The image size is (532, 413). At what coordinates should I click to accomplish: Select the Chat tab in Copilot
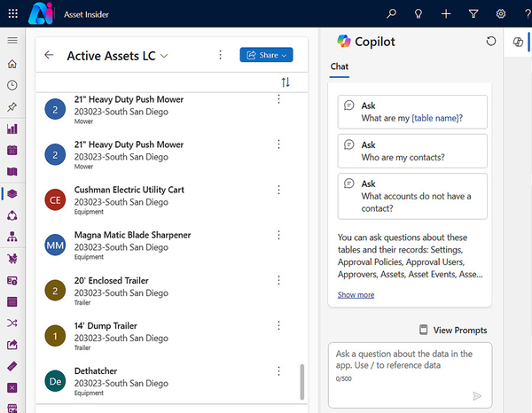click(x=340, y=66)
